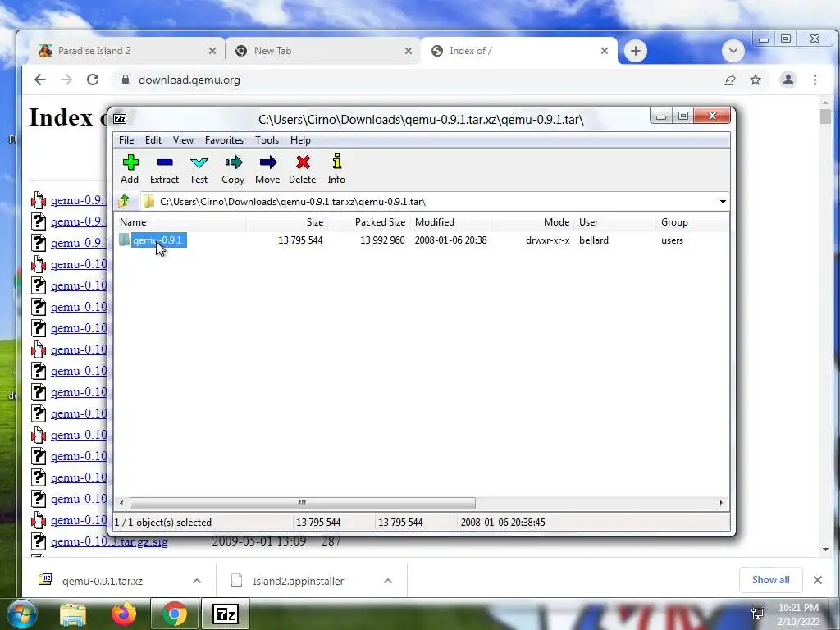Expand the 7-Zip address path dropdown

pos(723,202)
